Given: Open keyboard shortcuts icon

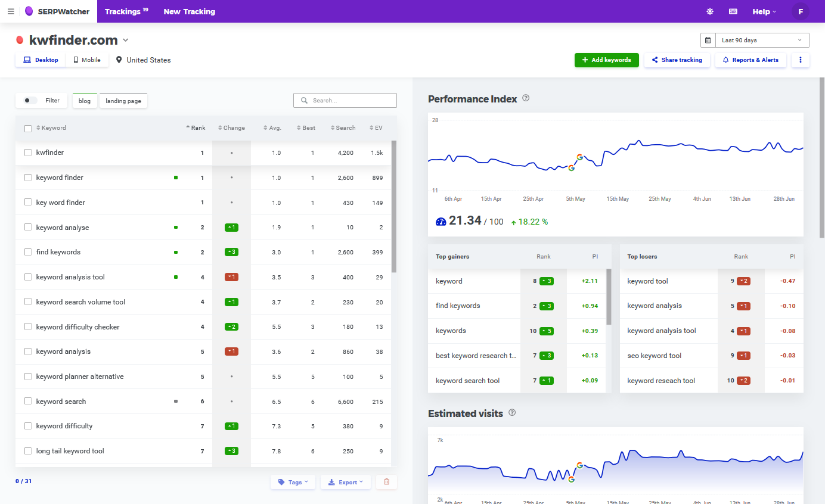Looking at the screenshot, I should [x=733, y=11].
